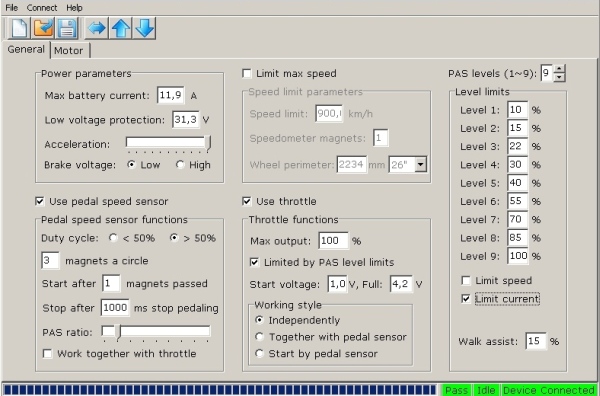Viewport: 600px width, 396px height.
Task: Enable Work together with throttle checkbox
Action: (47, 354)
